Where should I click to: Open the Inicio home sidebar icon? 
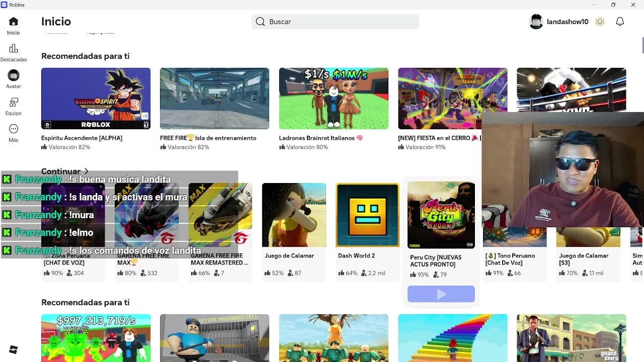coord(14,22)
